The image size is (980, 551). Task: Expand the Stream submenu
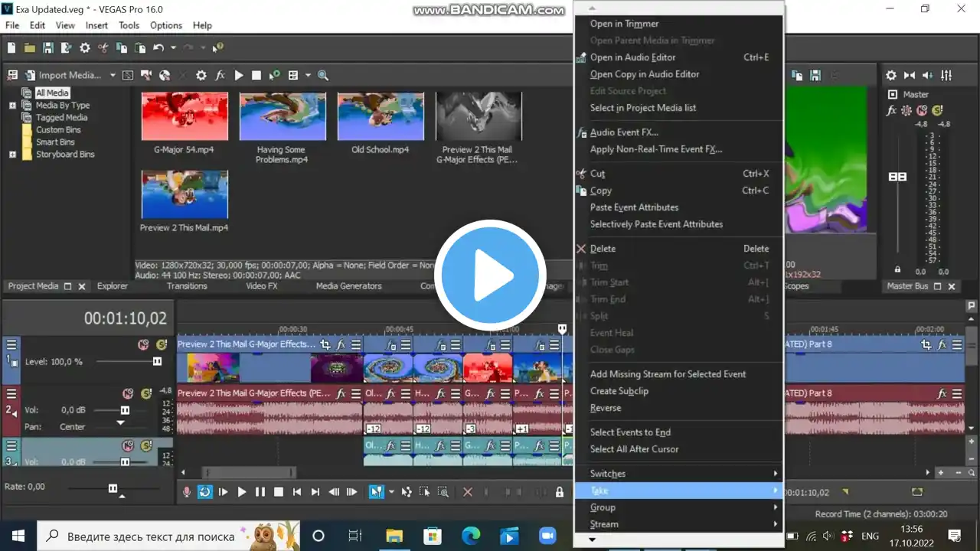tap(679, 524)
